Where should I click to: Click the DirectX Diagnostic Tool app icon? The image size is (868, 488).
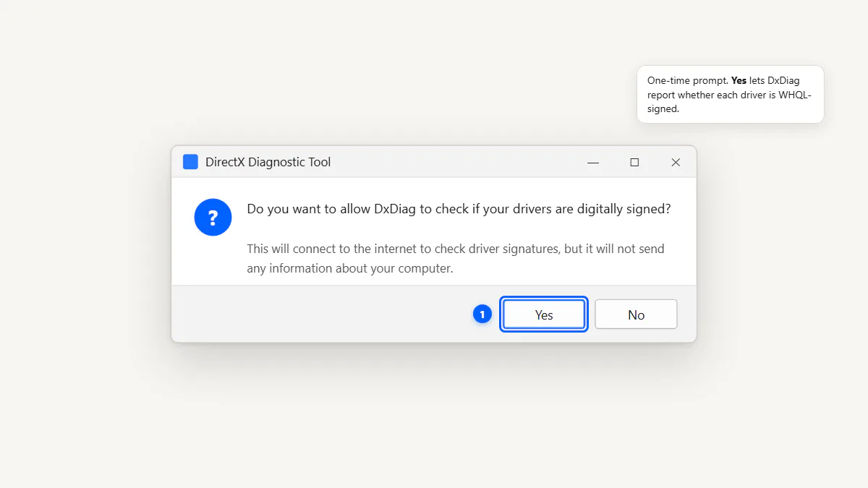pos(190,162)
